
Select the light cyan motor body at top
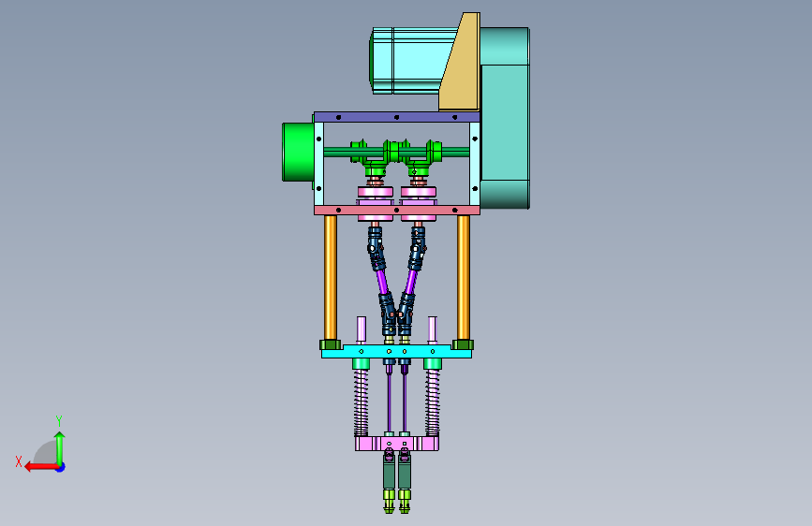[412, 61]
